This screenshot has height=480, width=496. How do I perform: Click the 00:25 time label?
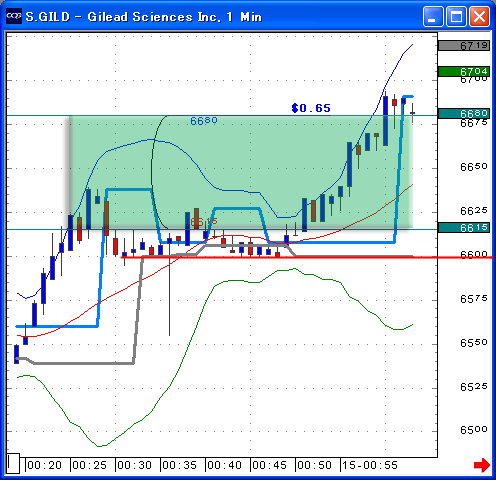click(x=90, y=465)
